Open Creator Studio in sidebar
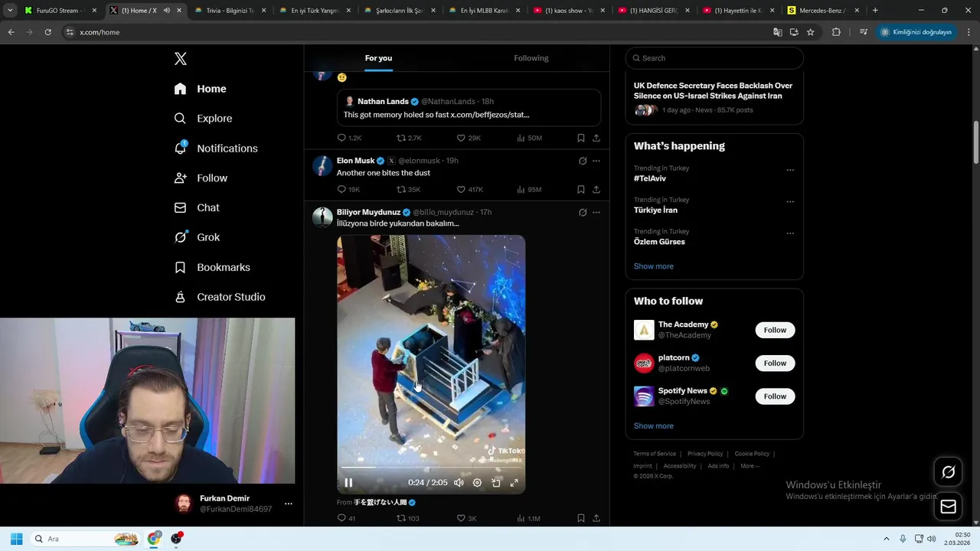980x551 pixels. [x=220, y=297]
